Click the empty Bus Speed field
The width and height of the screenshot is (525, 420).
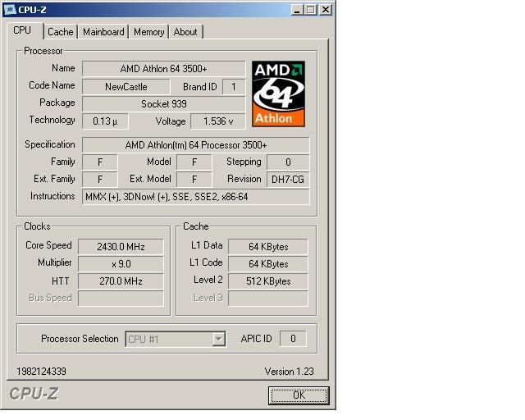[x=121, y=298]
